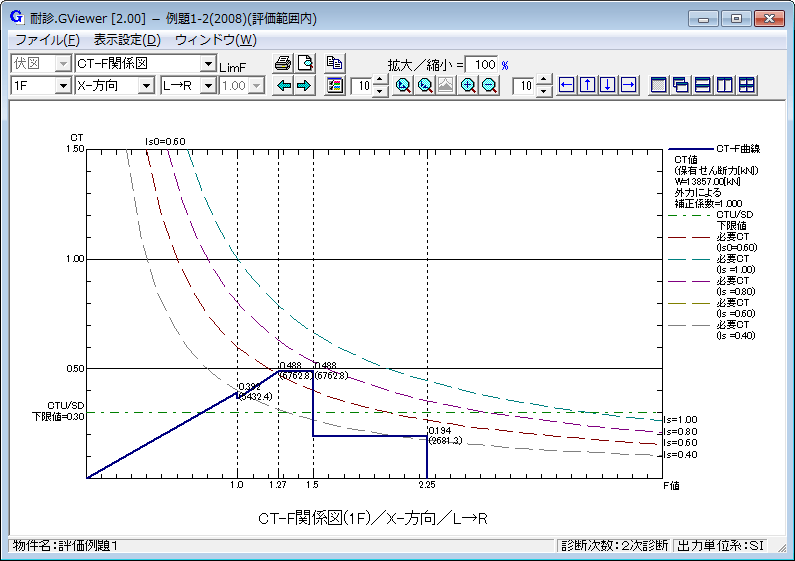The image size is (795, 561).
Task: Open the L→R load direction dropdown
Action: [x=208, y=86]
